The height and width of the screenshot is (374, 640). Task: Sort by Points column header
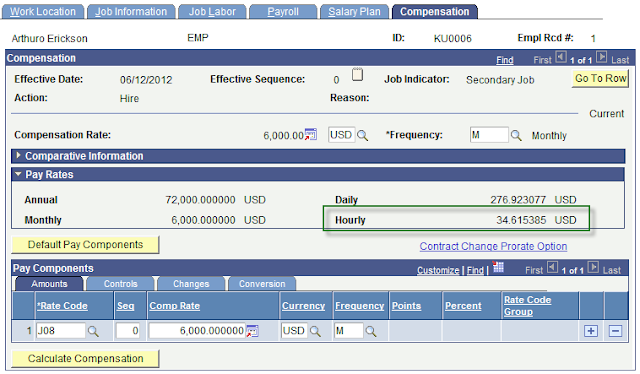(406, 306)
